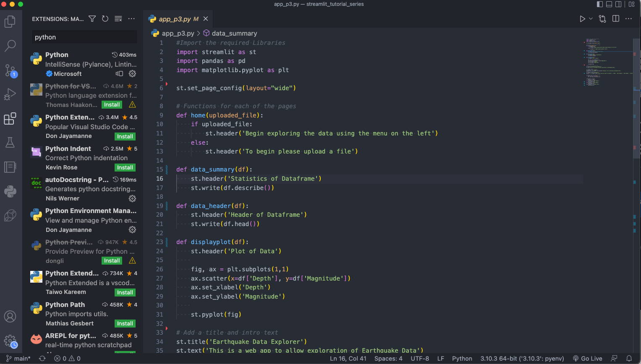Viewport: 641px width, 364px height.
Task: Select the UTF-8 encoding indicator
Action: pyautogui.click(x=420, y=359)
